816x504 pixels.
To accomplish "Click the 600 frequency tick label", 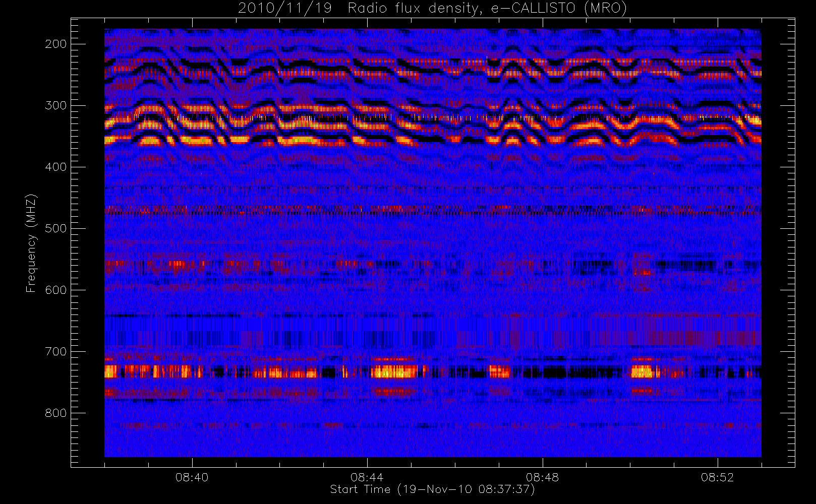I will pos(55,290).
